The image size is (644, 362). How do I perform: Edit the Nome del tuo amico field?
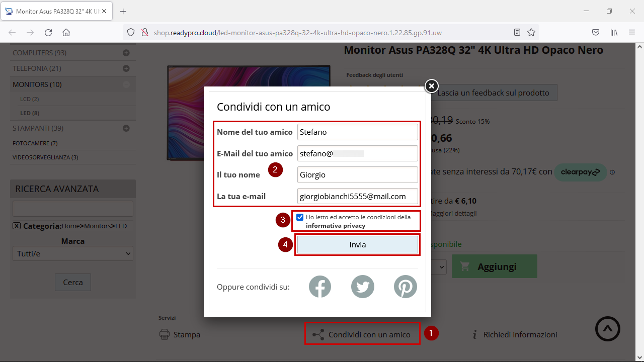coord(358,132)
